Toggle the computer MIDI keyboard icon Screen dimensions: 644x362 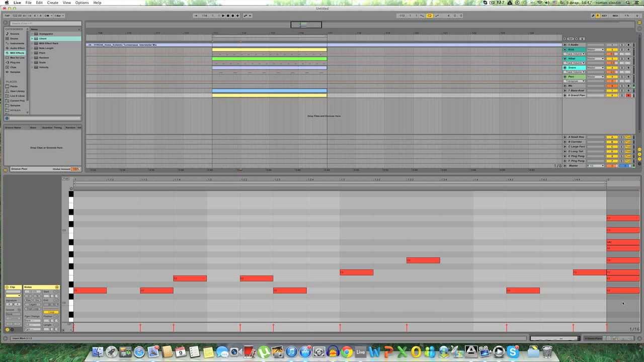coord(598,16)
